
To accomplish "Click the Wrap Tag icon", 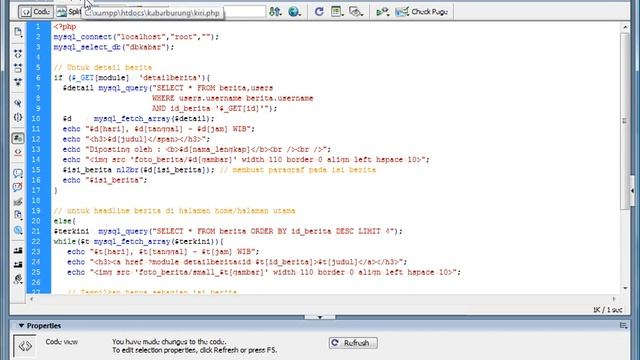I will (18, 201).
